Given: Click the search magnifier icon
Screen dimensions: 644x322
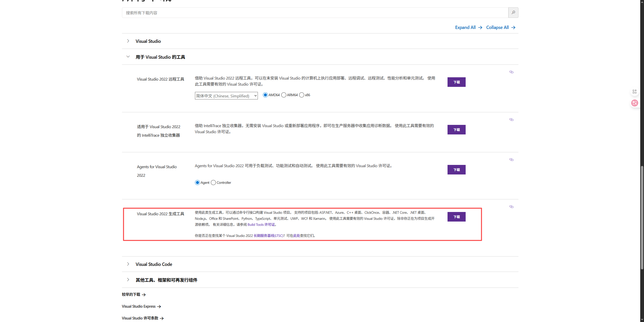Looking at the screenshot, I should pos(513,13).
